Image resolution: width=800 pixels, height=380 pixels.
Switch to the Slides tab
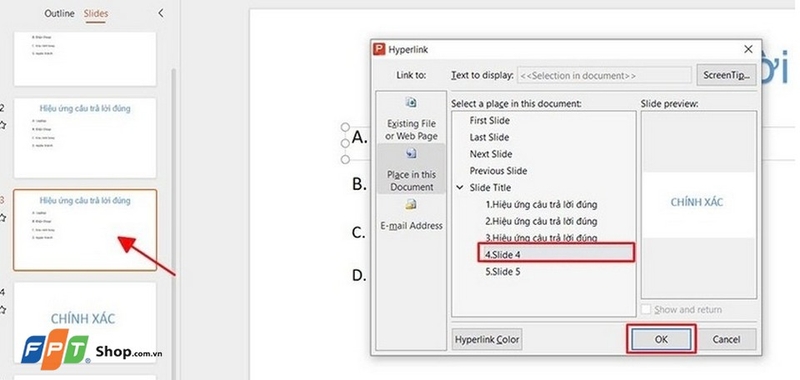[96, 14]
